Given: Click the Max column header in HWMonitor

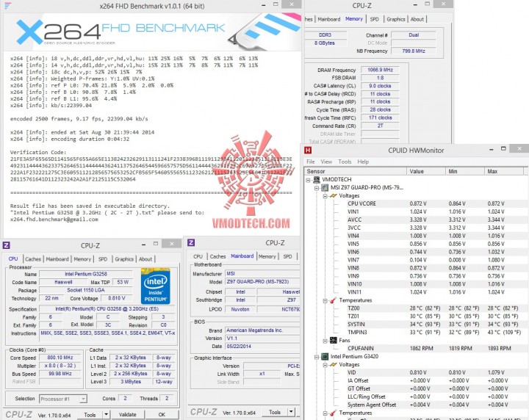Looking at the screenshot, I should (504, 171).
